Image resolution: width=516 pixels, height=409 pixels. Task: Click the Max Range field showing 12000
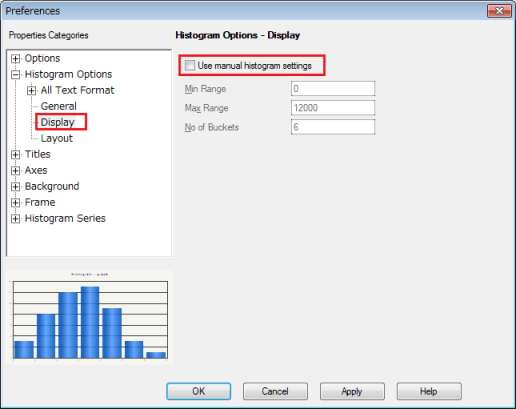point(333,108)
